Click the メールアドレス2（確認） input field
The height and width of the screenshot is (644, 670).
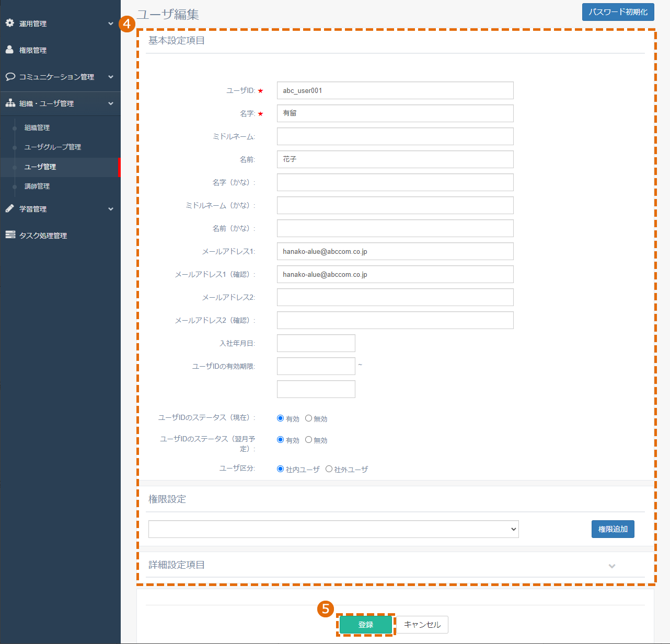coord(395,320)
